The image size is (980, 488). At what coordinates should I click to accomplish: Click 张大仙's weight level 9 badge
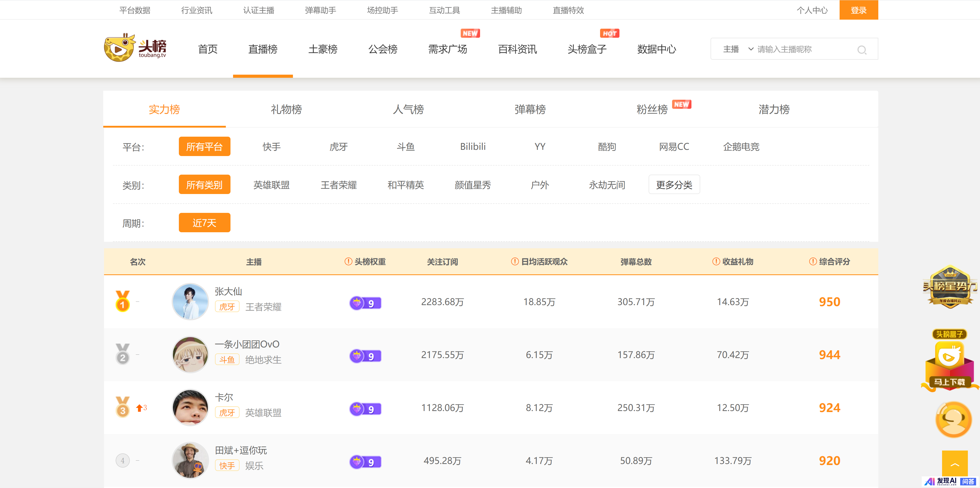pyautogui.click(x=365, y=303)
